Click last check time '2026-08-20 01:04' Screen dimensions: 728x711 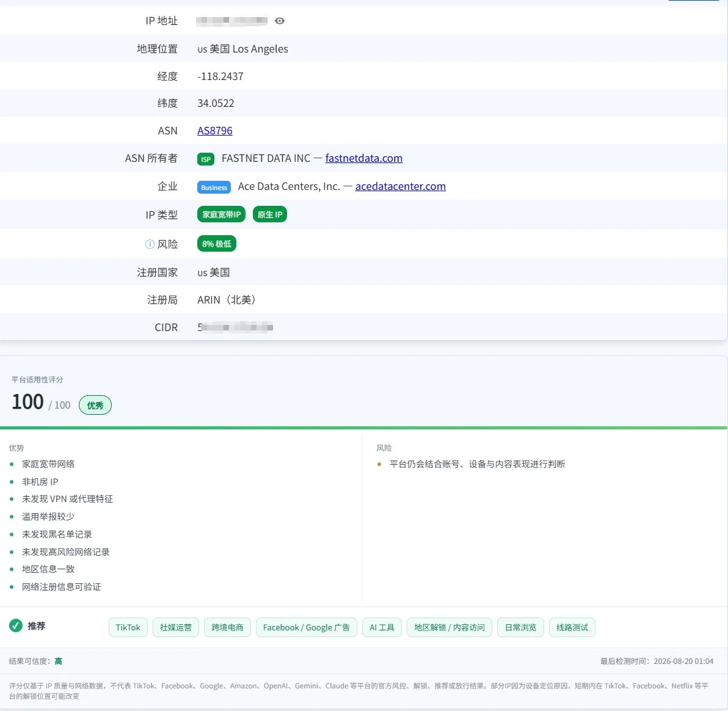pos(683,662)
